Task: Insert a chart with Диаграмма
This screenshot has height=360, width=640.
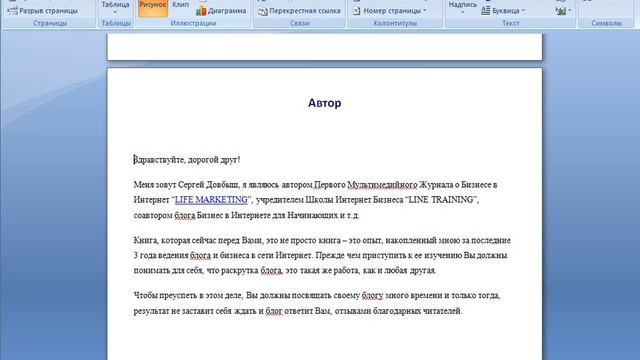Action: point(221,11)
